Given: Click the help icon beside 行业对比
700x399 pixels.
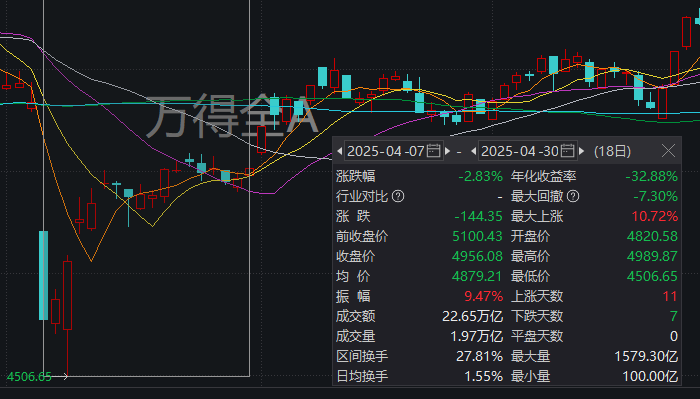Looking at the screenshot, I should pyautogui.click(x=398, y=196).
